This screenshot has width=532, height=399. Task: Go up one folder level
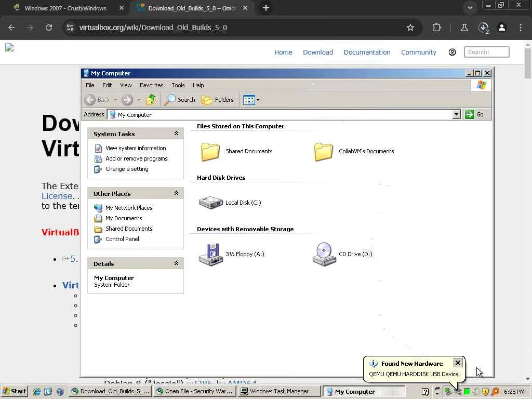(x=151, y=100)
